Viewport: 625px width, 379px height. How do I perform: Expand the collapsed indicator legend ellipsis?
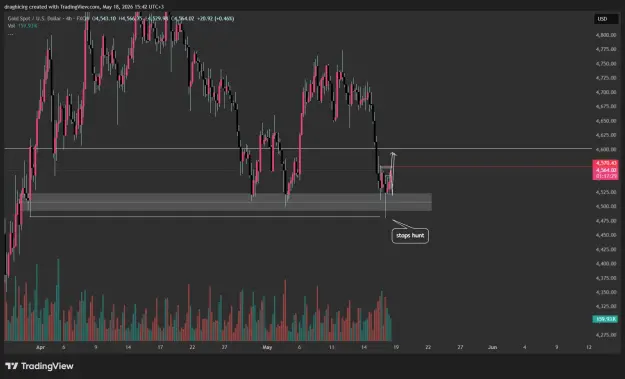[10, 34]
